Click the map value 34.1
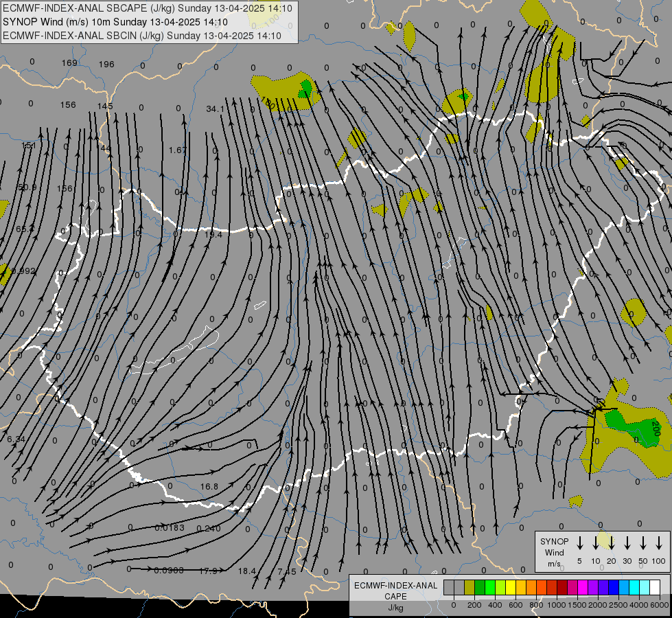The height and width of the screenshot is (618, 672). (x=215, y=109)
